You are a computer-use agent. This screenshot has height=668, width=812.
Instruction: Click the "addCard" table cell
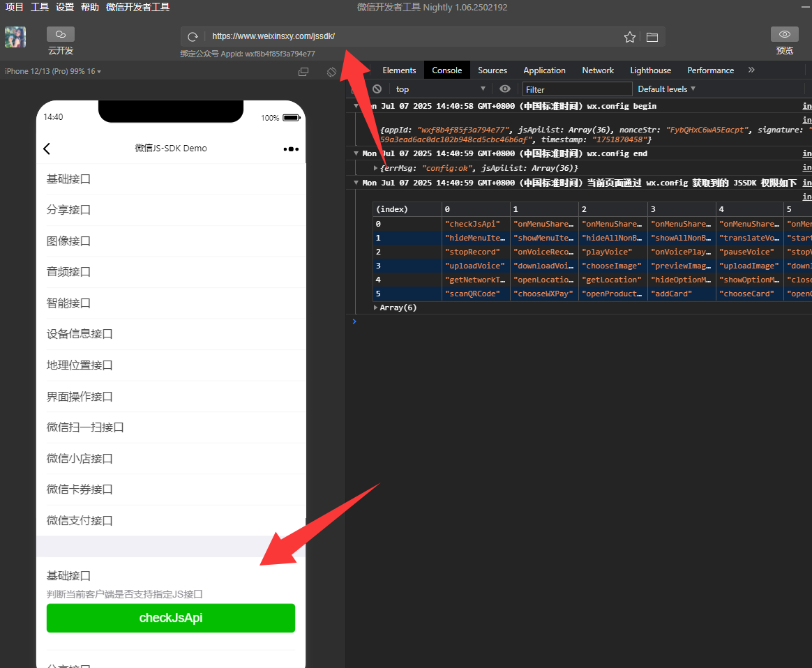tap(682, 294)
